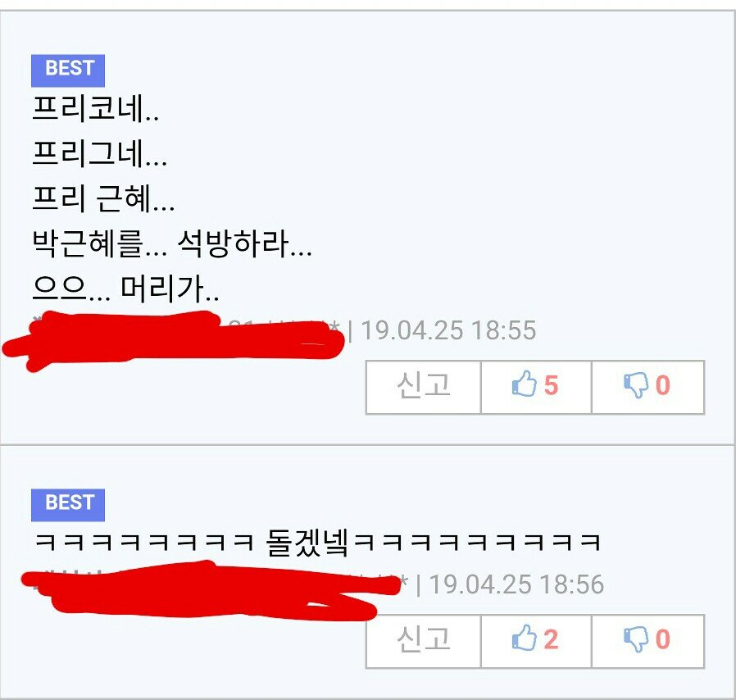
Task: Click the line 박근혜를... 석방하라...
Action: (172, 244)
